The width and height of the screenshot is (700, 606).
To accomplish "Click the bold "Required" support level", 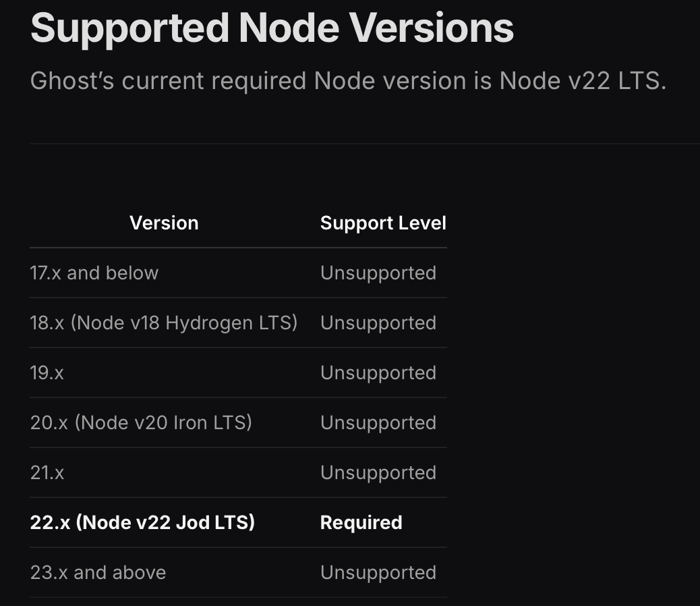I will pyautogui.click(x=361, y=523).
